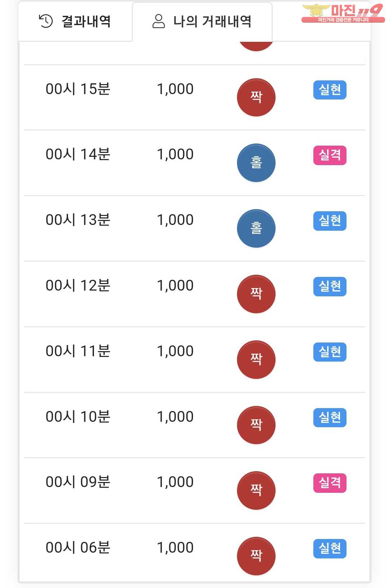This screenshot has width=389, height=588.
Task: Click the 실현 badge for 00시 06분
Action: pos(330,548)
